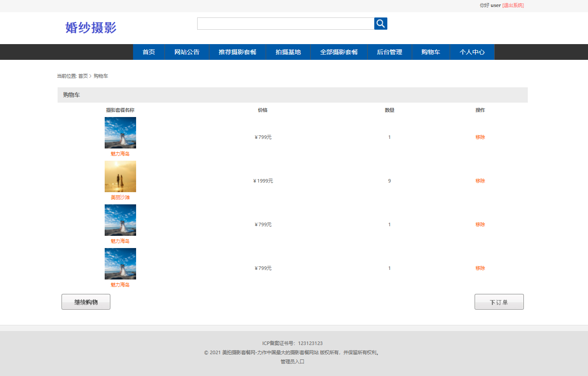Log out via 退出系统

click(513, 5)
